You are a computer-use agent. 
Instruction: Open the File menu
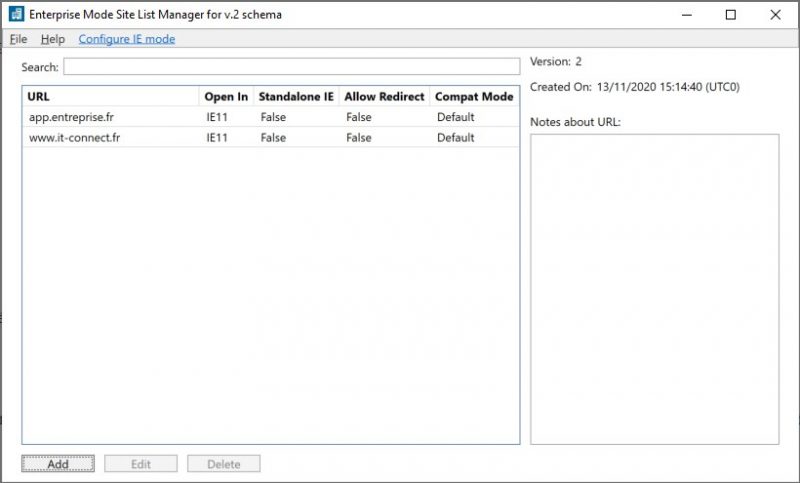[18, 39]
